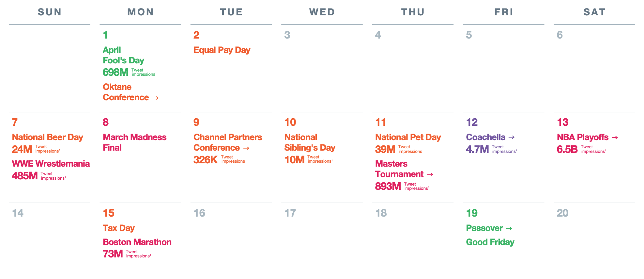Open the April Fool's Day event

pyautogui.click(x=123, y=55)
